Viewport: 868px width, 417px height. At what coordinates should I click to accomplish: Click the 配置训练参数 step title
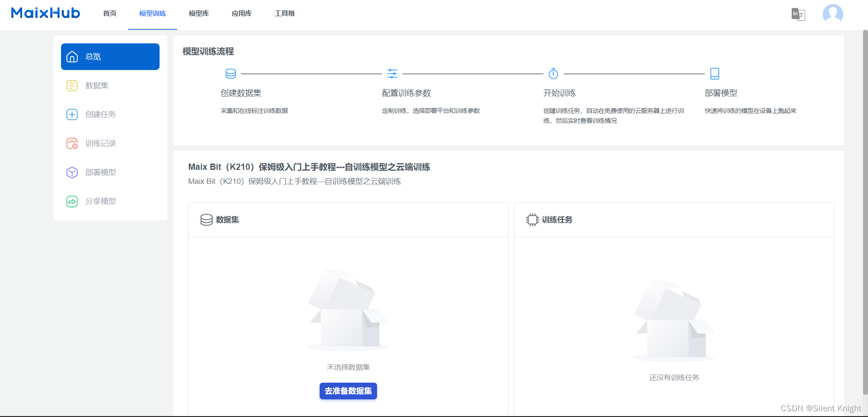click(x=406, y=93)
